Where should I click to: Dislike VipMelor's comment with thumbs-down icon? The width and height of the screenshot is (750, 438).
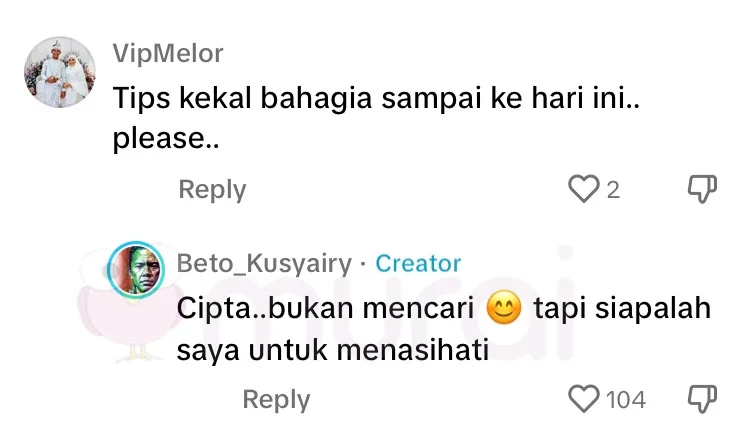(704, 189)
